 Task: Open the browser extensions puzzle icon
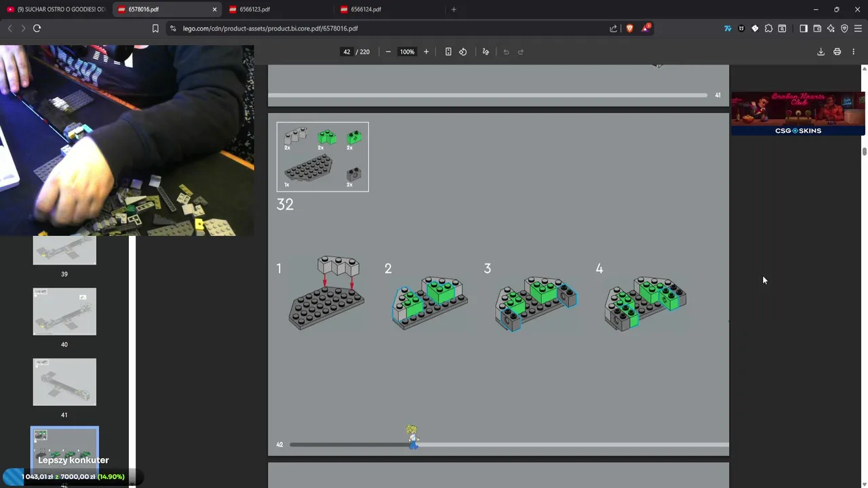(x=768, y=28)
